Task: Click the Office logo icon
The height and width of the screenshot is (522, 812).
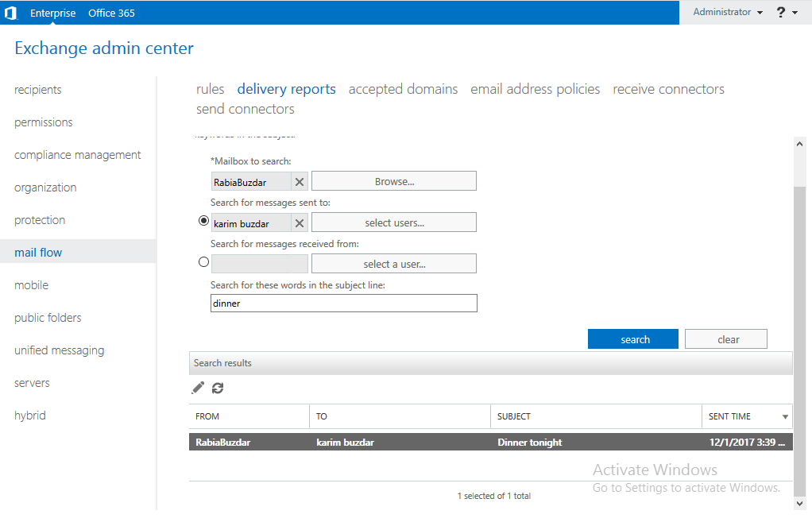Action: click(10, 13)
